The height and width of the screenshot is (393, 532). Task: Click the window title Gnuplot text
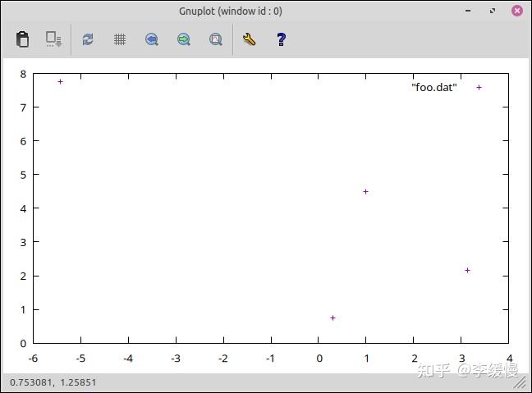point(231,11)
